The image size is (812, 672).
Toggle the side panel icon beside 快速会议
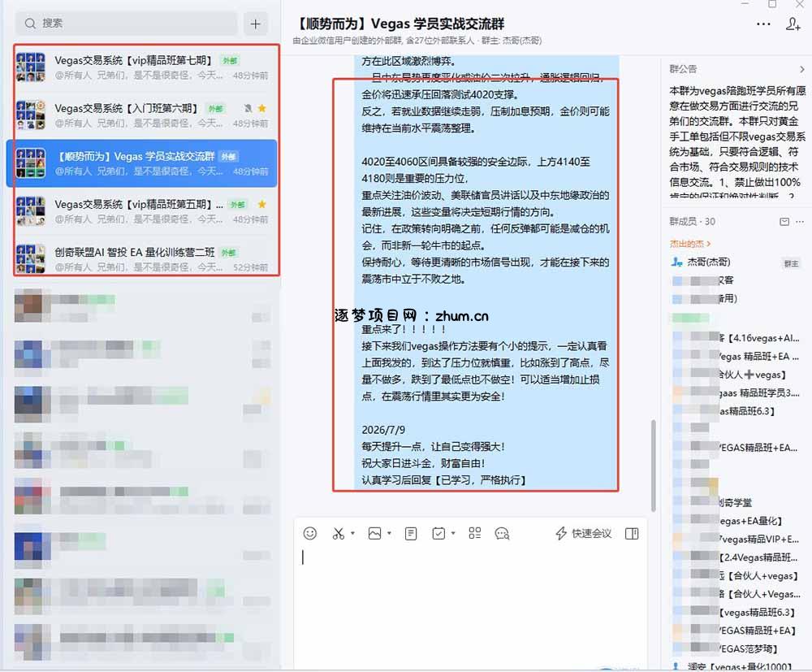(632, 534)
